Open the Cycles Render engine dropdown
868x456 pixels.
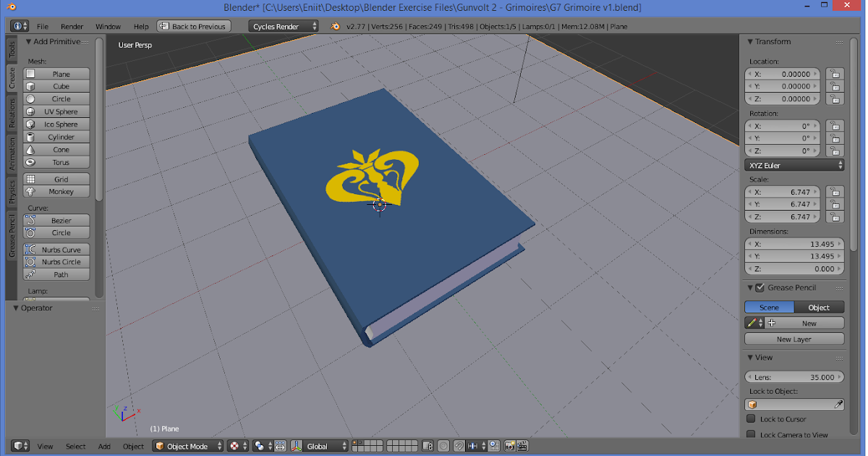tap(283, 25)
